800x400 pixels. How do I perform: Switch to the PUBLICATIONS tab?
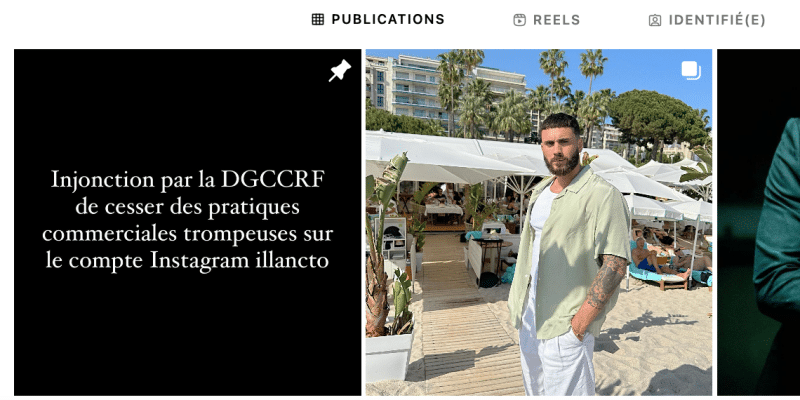(378, 19)
